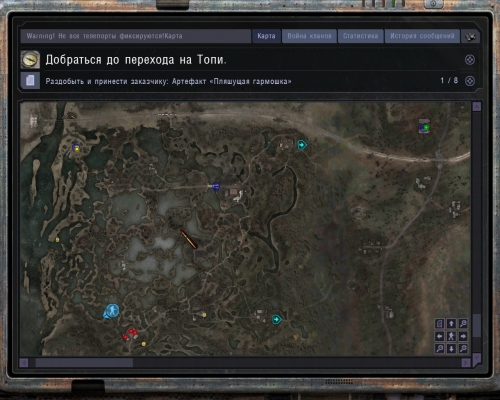Image resolution: width=500 pixels, height=400 pixels.
Task: Click the blue stalker marker on the map
Action: (112, 310)
